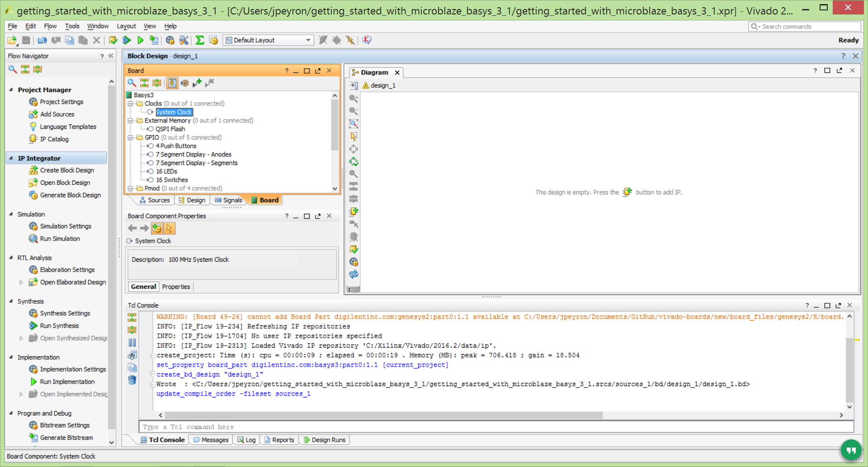Collapse the GPIO folder in Board tree
The width and height of the screenshot is (868, 467).
coord(130,137)
